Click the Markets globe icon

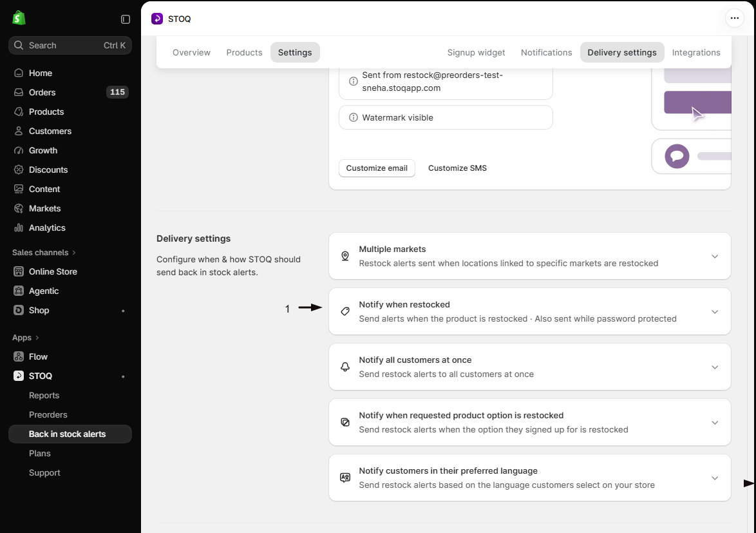pyautogui.click(x=19, y=208)
